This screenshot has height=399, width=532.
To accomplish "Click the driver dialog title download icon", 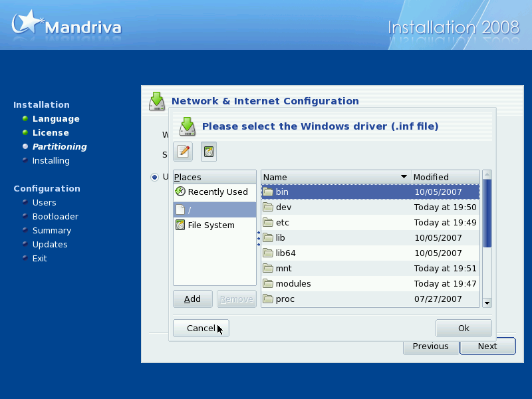I will pyautogui.click(x=188, y=126).
